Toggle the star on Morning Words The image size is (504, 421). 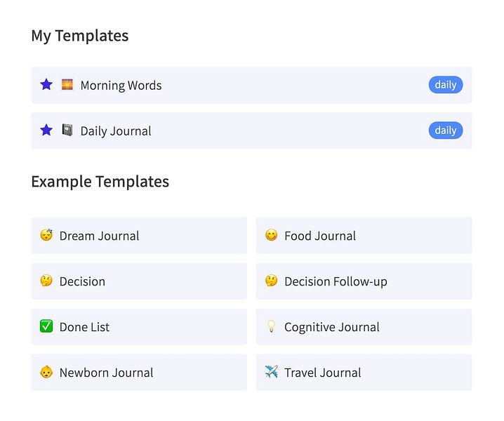46,85
